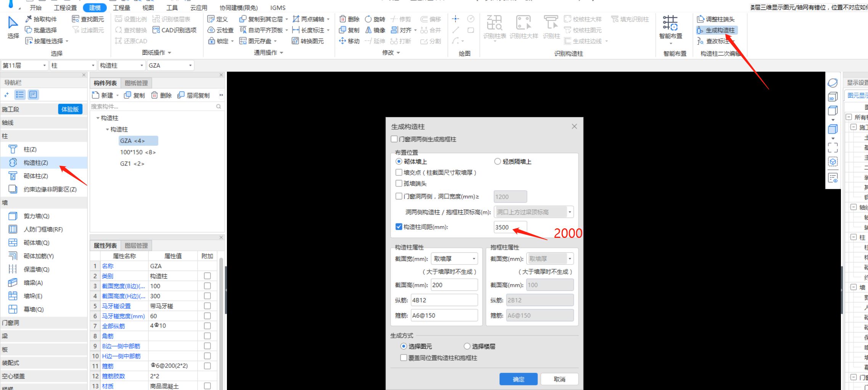Enable 覆盖同位置构造柱和抱框柱 checkbox
The height and width of the screenshot is (390, 868).
pyautogui.click(x=403, y=358)
